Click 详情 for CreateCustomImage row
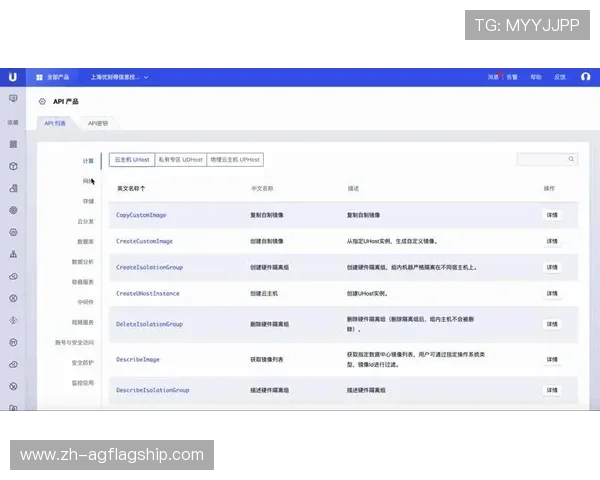 pos(552,241)
